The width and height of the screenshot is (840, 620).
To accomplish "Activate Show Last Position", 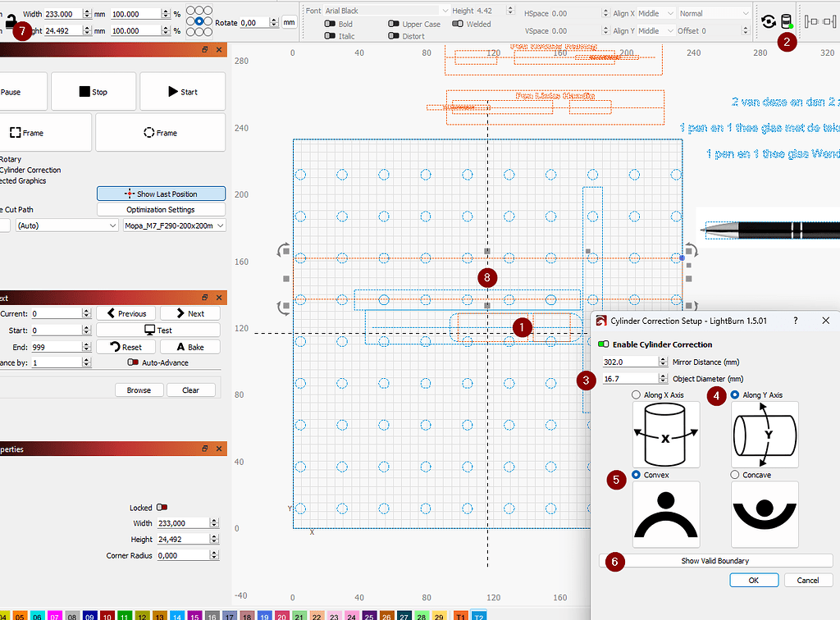I will (161, 194).
